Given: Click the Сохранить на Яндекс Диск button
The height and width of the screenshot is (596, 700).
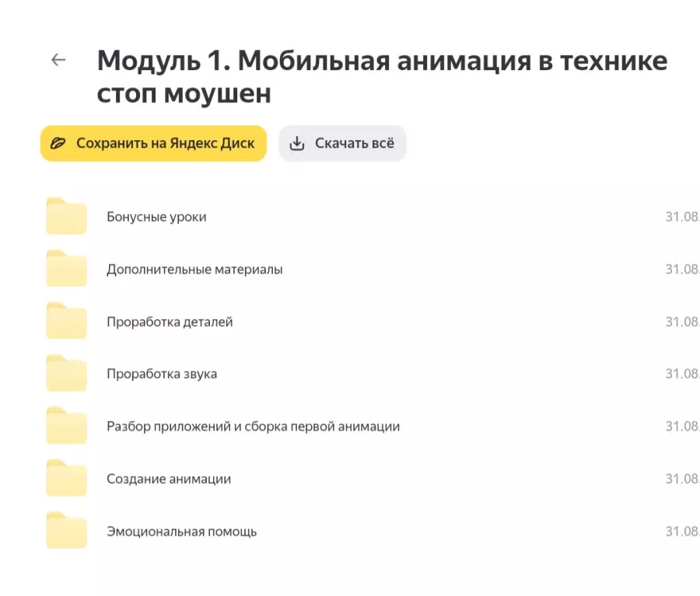Looking at the screenshot, I should [x=152, y=142].
